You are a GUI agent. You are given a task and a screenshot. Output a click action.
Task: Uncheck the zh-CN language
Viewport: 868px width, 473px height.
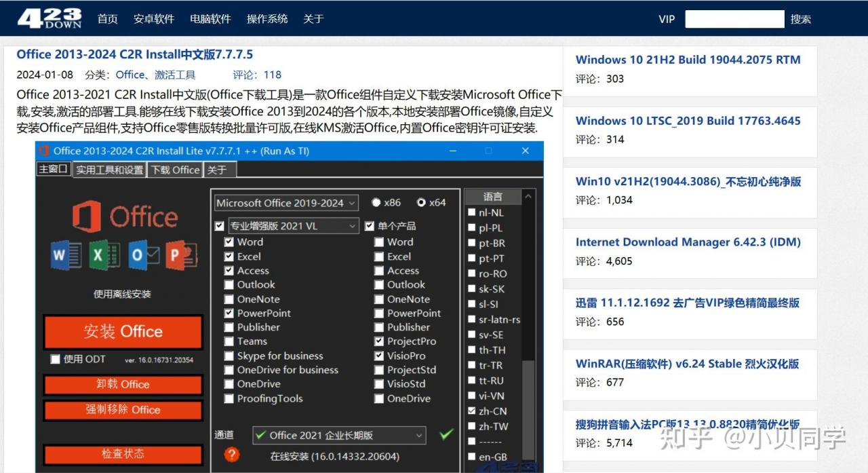coord(472,411)
